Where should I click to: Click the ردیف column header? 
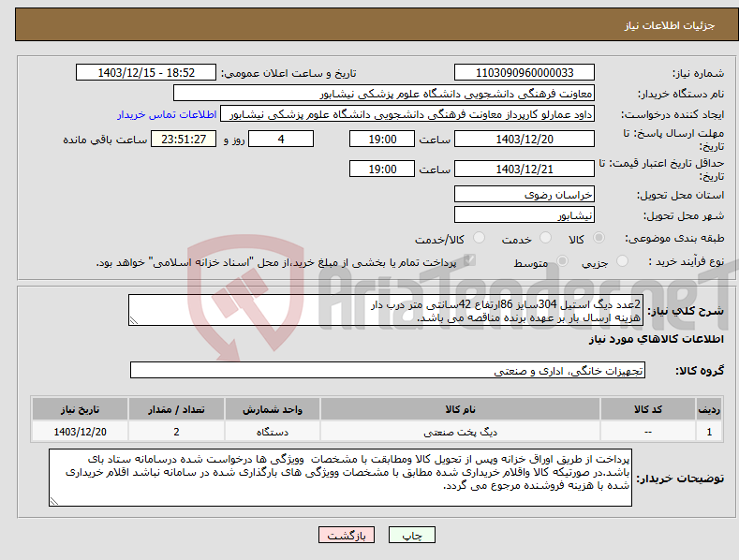[709, 409]
